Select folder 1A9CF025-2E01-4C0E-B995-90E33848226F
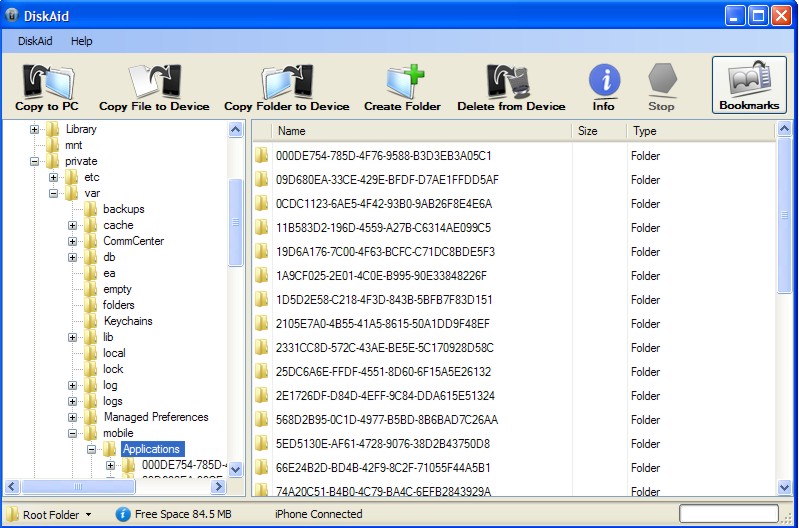The height and width of the screenshot is (528, 799). pos(381,276)
